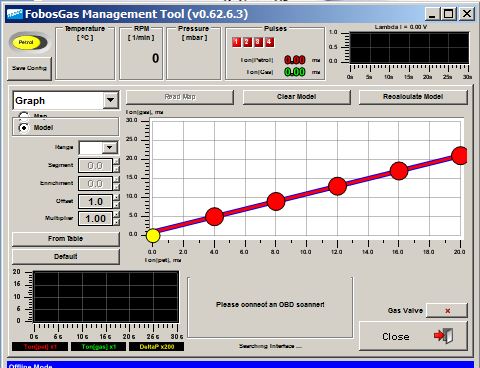This screenshot has height=368, width=480.
Task: Click the Save Config button
Action: coord(29,68)
